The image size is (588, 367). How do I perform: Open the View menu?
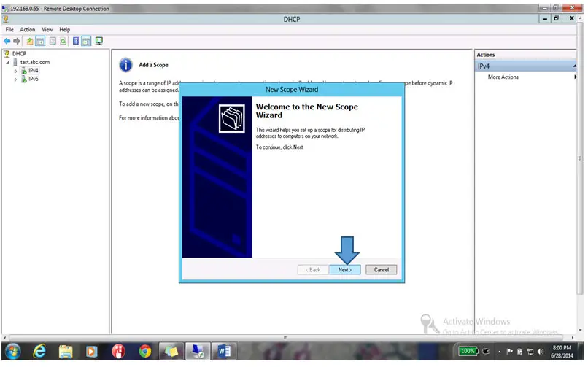(x=47, y=30)
